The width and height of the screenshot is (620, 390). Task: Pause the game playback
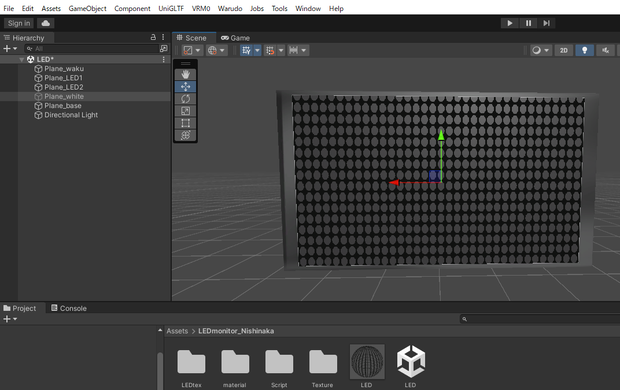pyautogui.click(x=528, y=23)
